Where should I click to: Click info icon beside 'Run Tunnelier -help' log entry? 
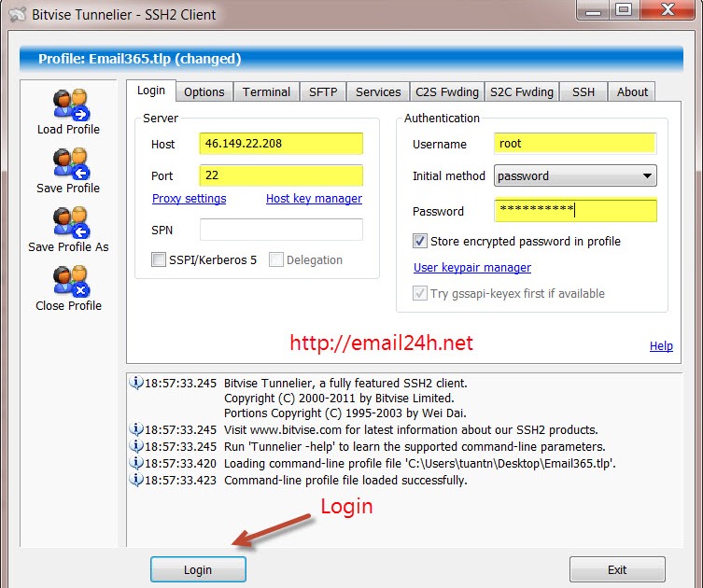click(136, 446)
